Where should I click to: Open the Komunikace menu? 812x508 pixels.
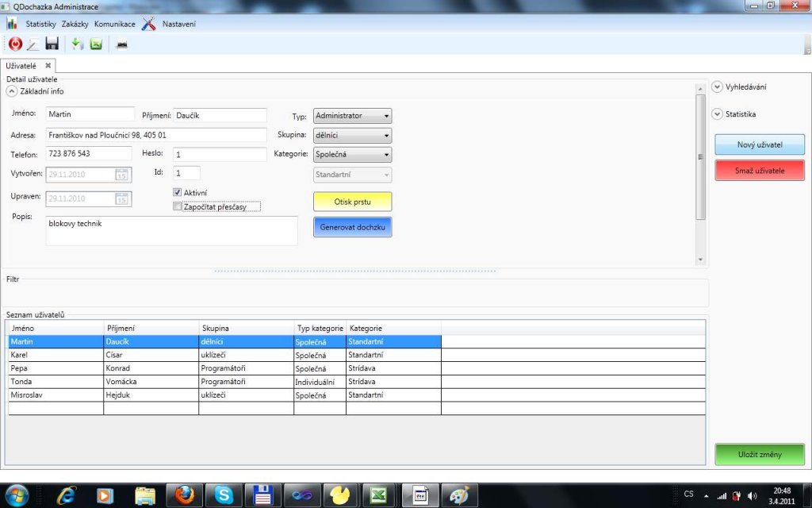tap(115, 24)
